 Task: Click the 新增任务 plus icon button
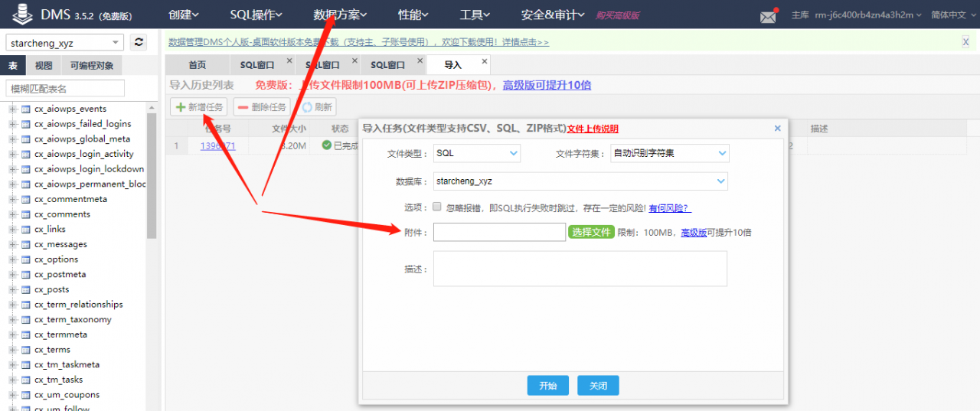[198, 107]
